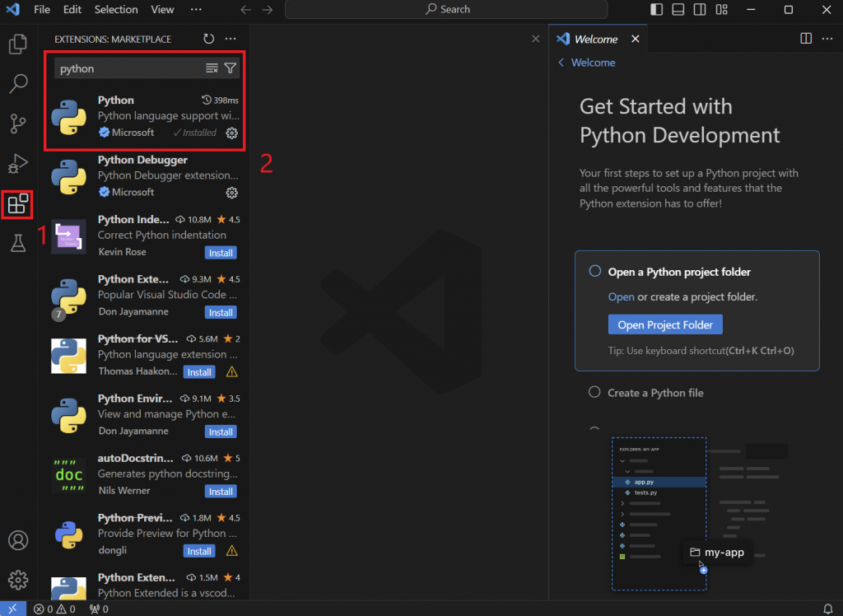Select 'Create a Python file' step
The height and width of the screenshot is (616, 843).
[655, 393]
